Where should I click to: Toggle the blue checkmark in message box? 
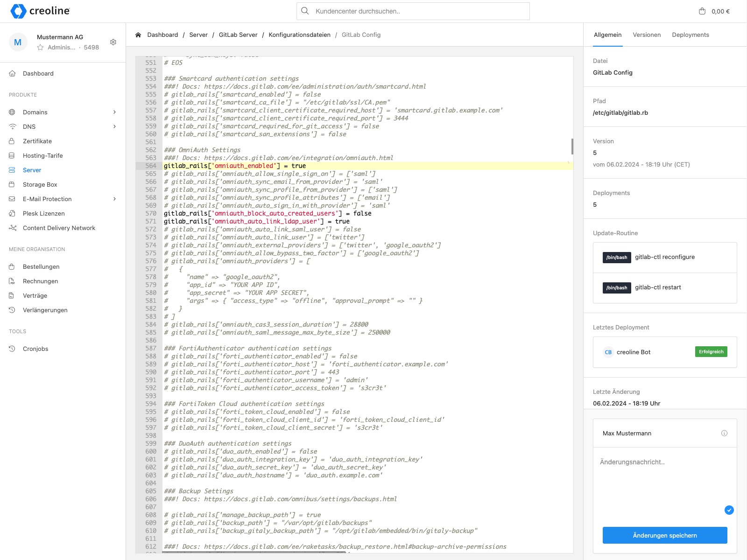pos(729,510)
